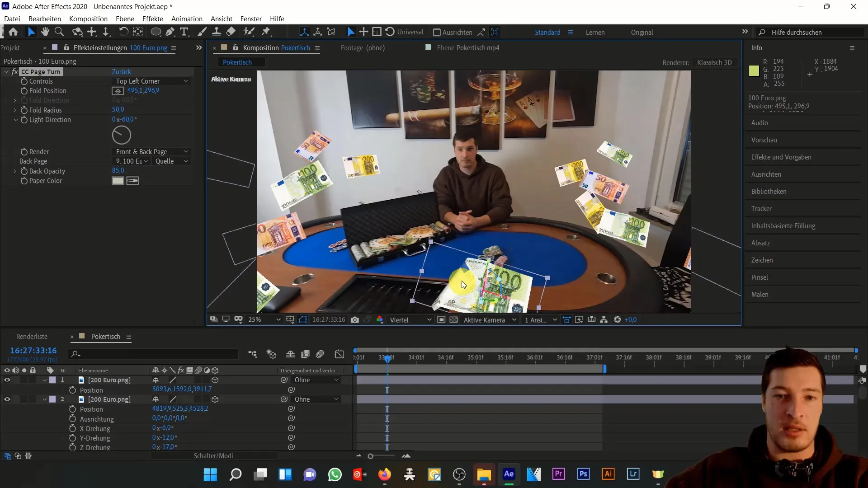The width and height of the screenshot is (868, 488).
Task: Collapse the CC Page Turn effect
Action: tap(6, 72)
